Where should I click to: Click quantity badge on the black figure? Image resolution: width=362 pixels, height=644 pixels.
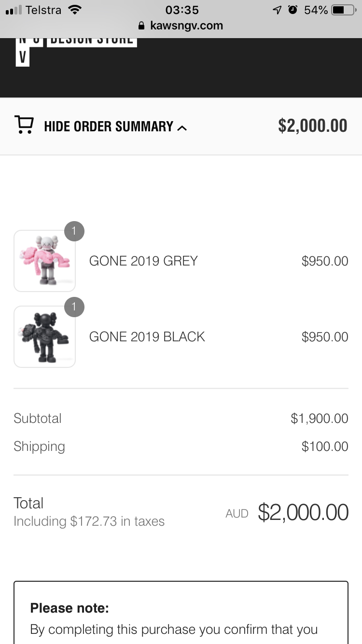(x=74, y=307)
